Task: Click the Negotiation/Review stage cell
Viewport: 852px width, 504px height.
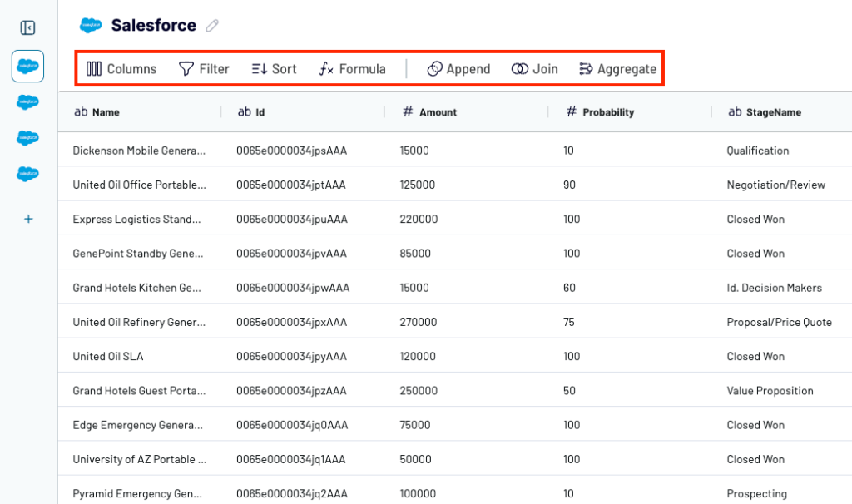Action: coord(776,185)
